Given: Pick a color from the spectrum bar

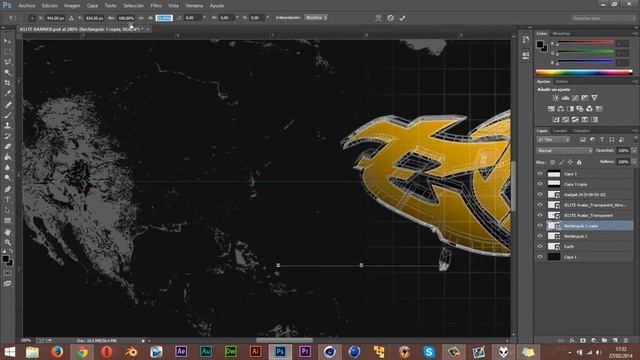Looking at the screenshot, I should click(x=584, y=73).
